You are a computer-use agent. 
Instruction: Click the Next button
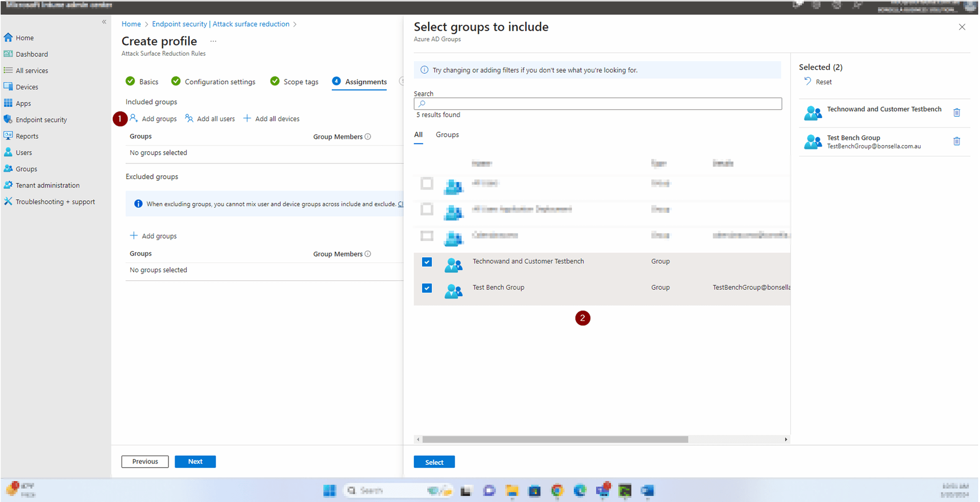point(195,461)
